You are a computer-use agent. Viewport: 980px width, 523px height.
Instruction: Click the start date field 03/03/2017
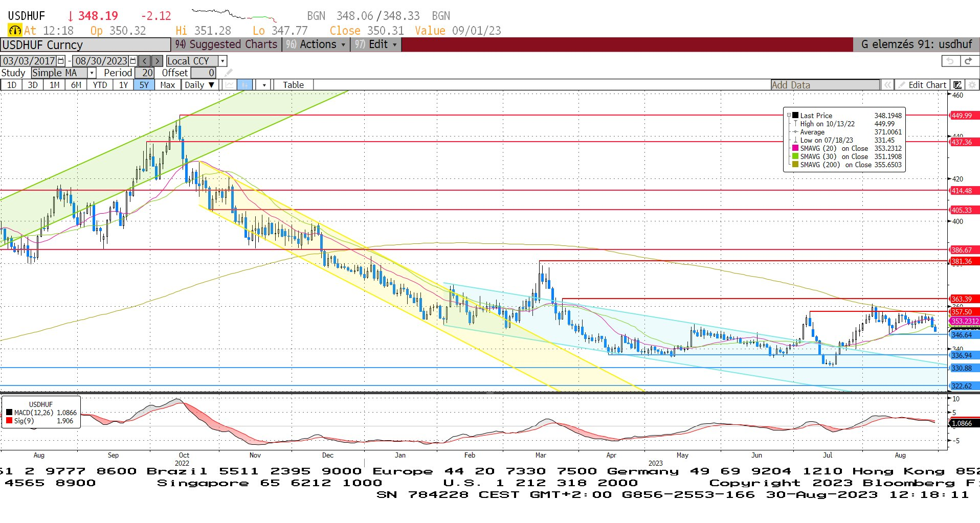(29, 61)
